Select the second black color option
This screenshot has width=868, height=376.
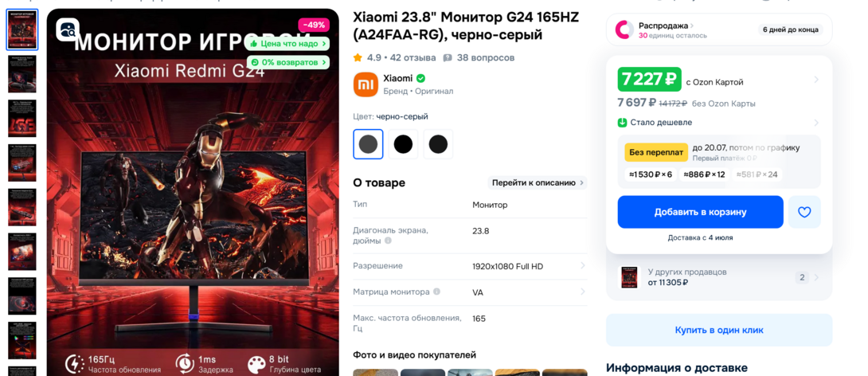click(x=403, y=144)
